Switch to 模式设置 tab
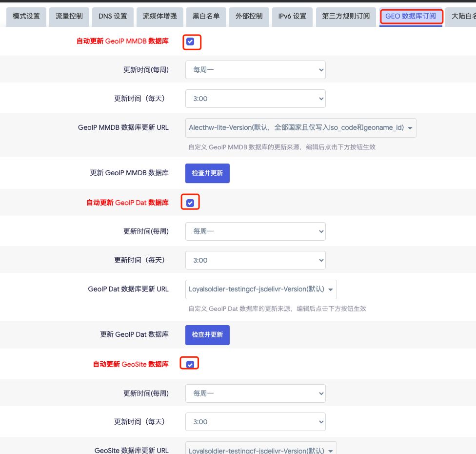The image size is (476, 454). [x=26, y=17]
